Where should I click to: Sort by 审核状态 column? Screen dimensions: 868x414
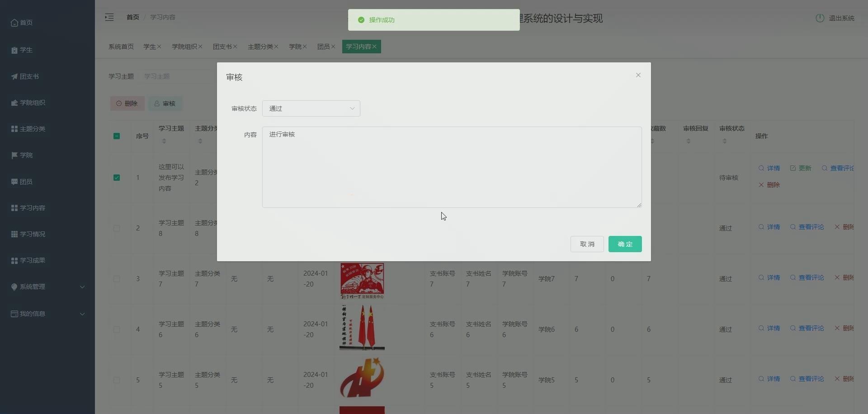pyautogui.click(x=725, y=141)
